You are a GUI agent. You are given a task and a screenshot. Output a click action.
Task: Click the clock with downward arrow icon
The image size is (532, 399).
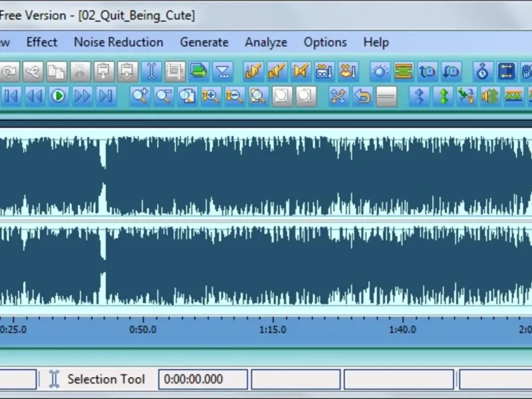click(x=452, y=72)
